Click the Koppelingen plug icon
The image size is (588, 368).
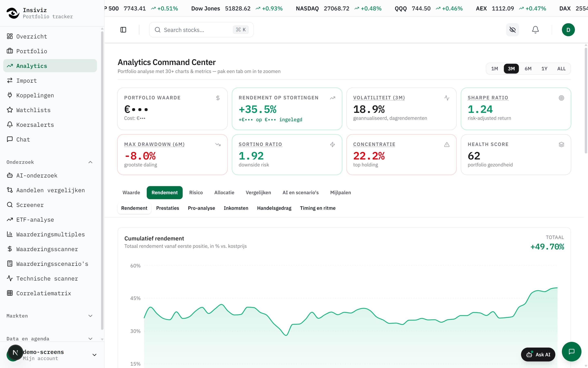coord(10,95)
